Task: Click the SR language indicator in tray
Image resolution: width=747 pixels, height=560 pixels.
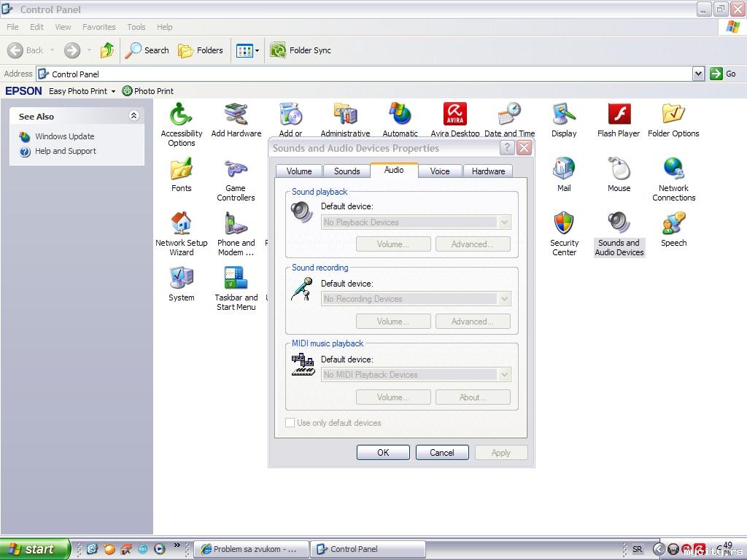Action: (637, 549)
